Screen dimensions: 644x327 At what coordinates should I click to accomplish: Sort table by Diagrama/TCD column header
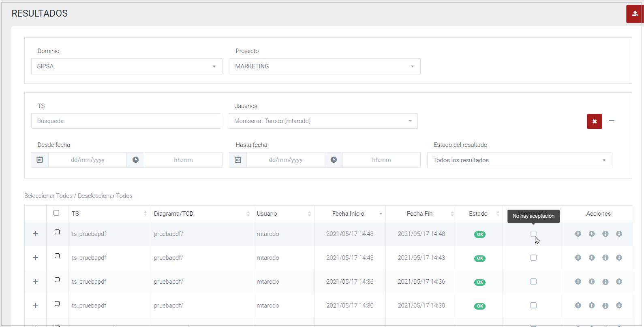(x=173, y=214)
